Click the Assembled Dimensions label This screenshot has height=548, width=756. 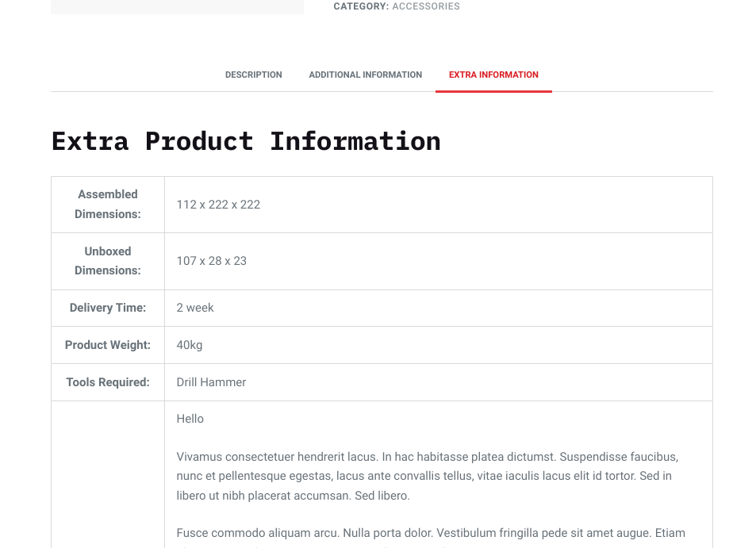(108, 204)
